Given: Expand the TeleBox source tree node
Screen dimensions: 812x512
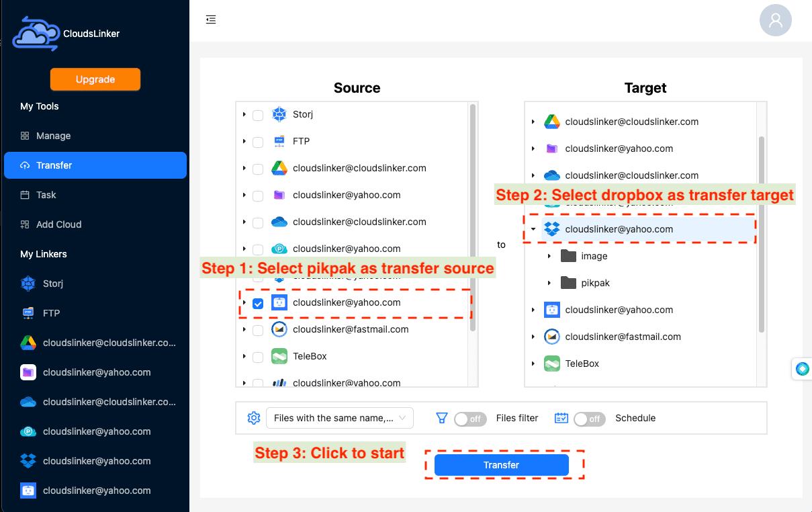Looking at the screenshot, I should click(x=244, y=357).
